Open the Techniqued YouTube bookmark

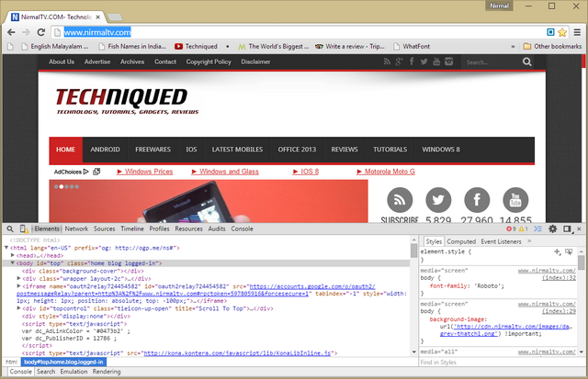click(x=196, y=47)
